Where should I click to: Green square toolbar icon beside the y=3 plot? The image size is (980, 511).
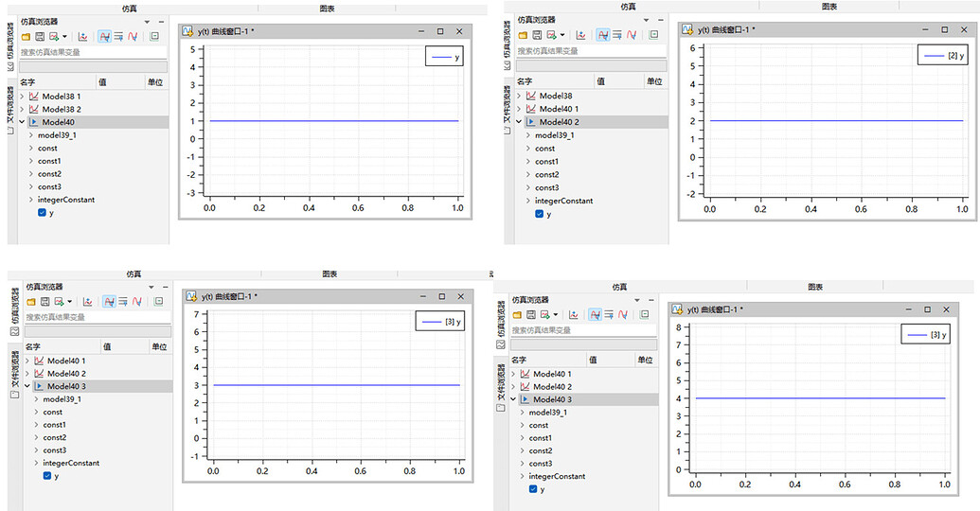pos(159,301)
